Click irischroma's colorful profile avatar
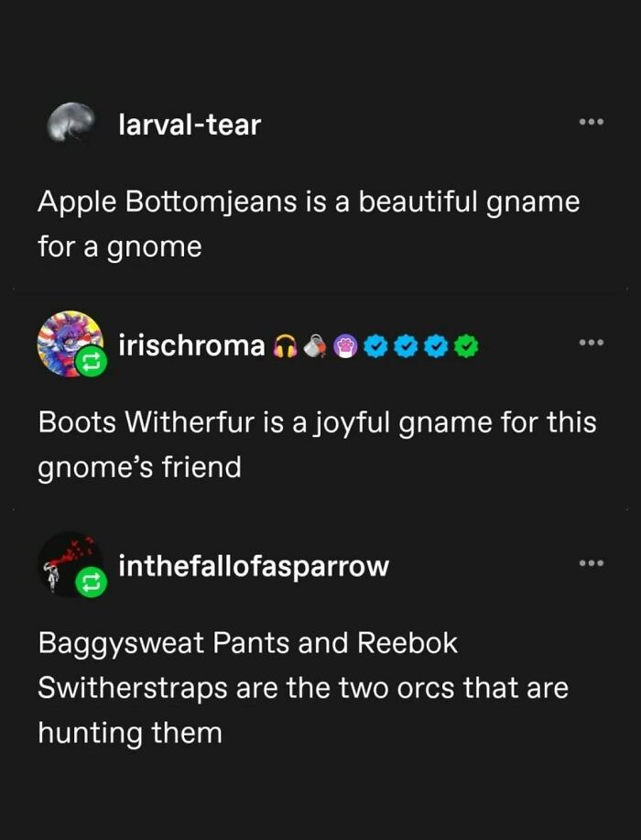This screenshot has height=840, width=641. coord(71,342)
